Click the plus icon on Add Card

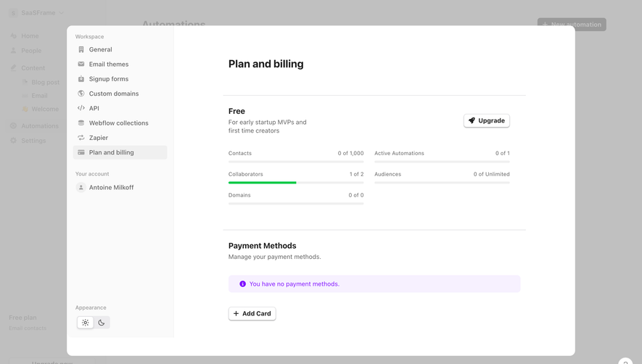tap(236, 314)
